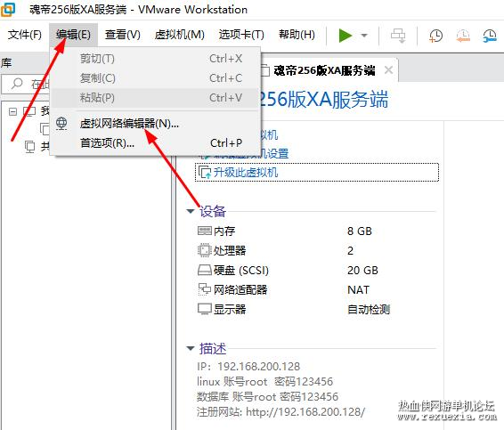This screenshot has width=504, height=430.
Task: Open the 文件(F) menu
Action: point(25,35)
